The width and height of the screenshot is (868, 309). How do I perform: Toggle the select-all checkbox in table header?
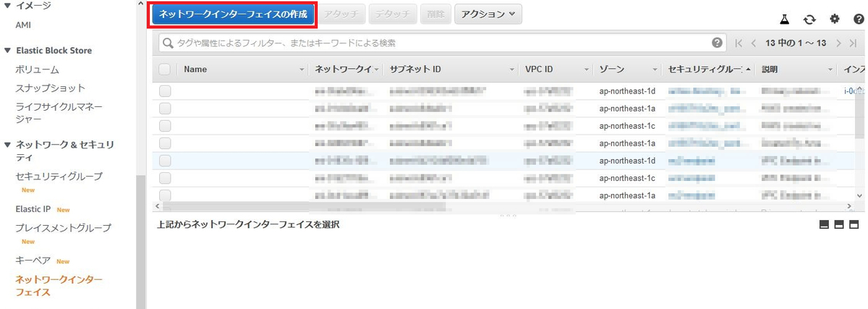164,69
